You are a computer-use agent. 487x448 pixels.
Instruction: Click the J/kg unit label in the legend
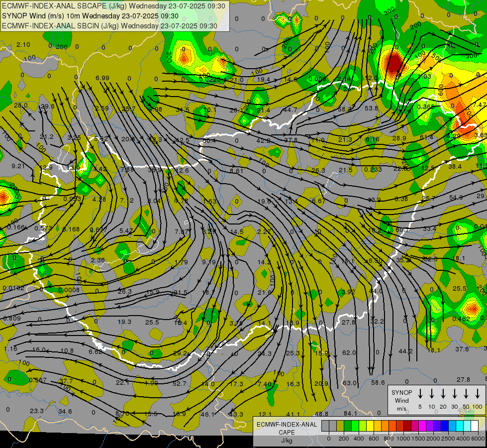287,441
